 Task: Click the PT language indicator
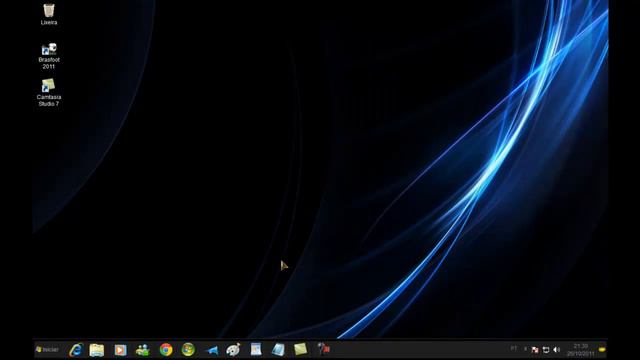coord(513,349)
